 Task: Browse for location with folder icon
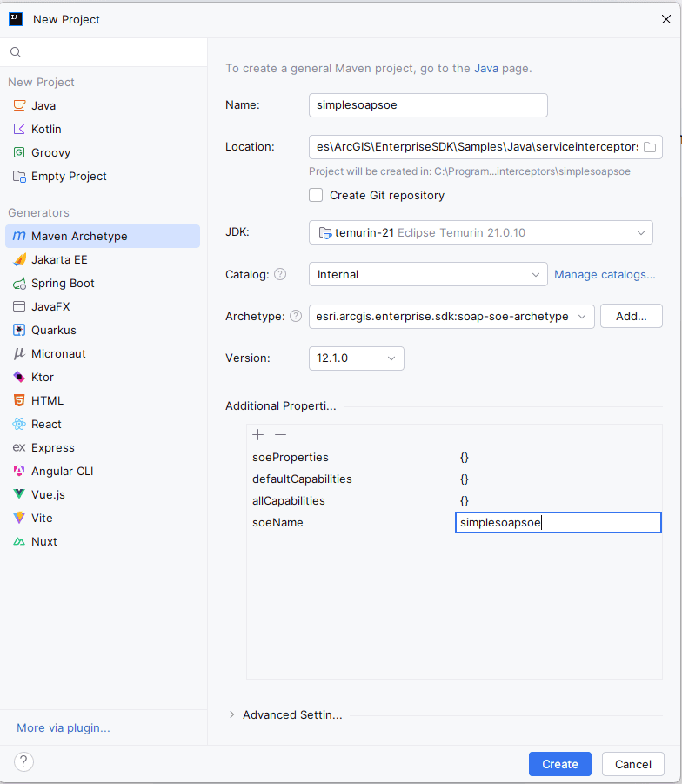click(x=650, y=147)
